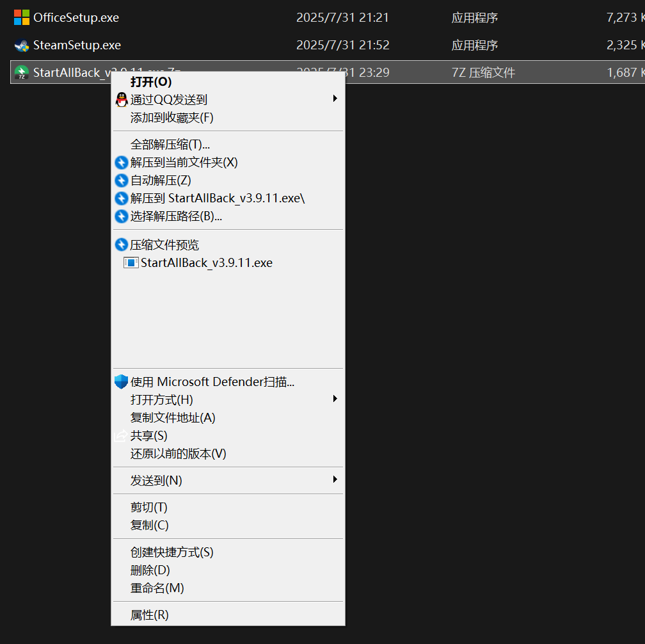Expand the 通过QQ发送到 submenu arrow
645x644 pixels.
pos(335,99)
